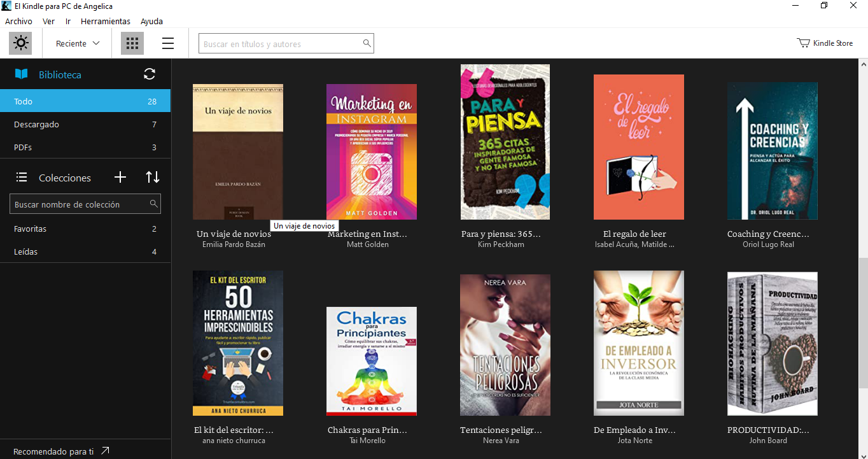
Task: Open El kit del escritor cover
Action: click(x=238, y=343)
